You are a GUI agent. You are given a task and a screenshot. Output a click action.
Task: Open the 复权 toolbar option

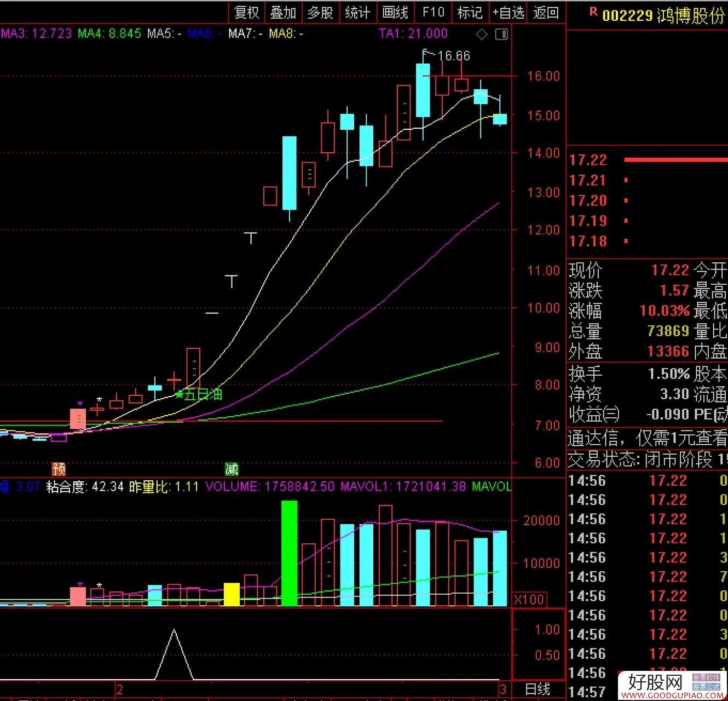click(246, 12)
